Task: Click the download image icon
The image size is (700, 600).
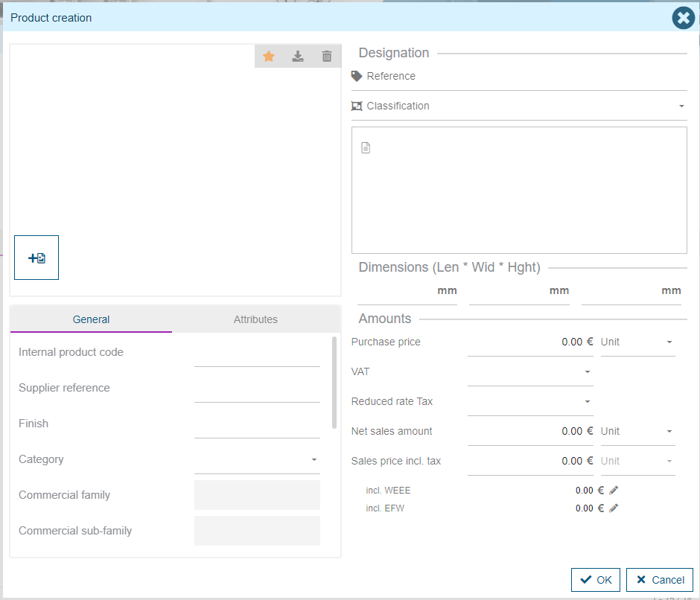Action: 298,57
